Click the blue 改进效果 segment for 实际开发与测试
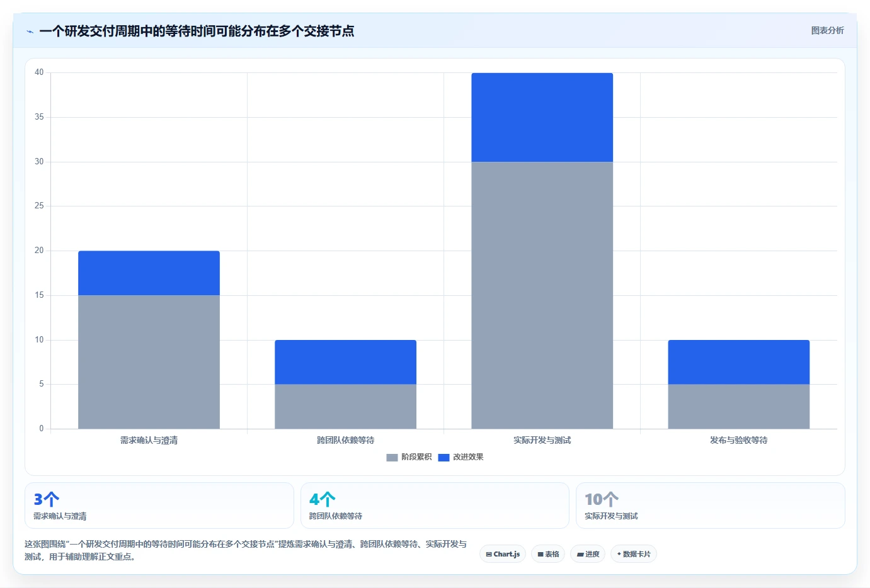The height and width of the screenshot is (588, 870). (542, 118)
